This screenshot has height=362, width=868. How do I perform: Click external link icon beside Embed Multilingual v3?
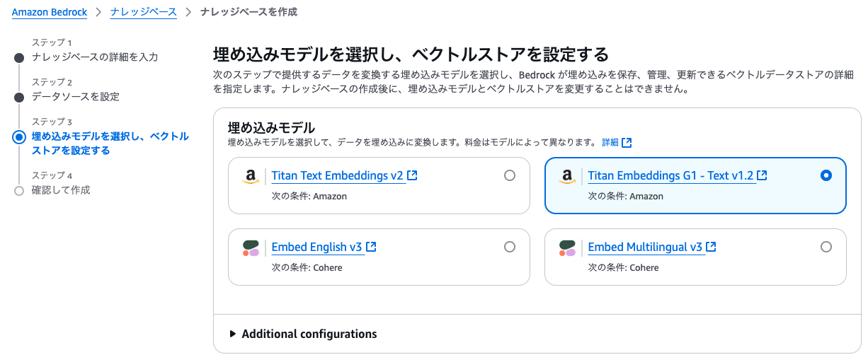point(712,247)
